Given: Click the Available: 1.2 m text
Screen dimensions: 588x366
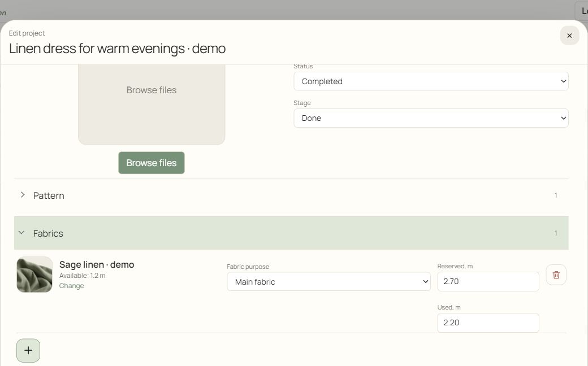Looking at the screenshot, I should coord(82,276).
